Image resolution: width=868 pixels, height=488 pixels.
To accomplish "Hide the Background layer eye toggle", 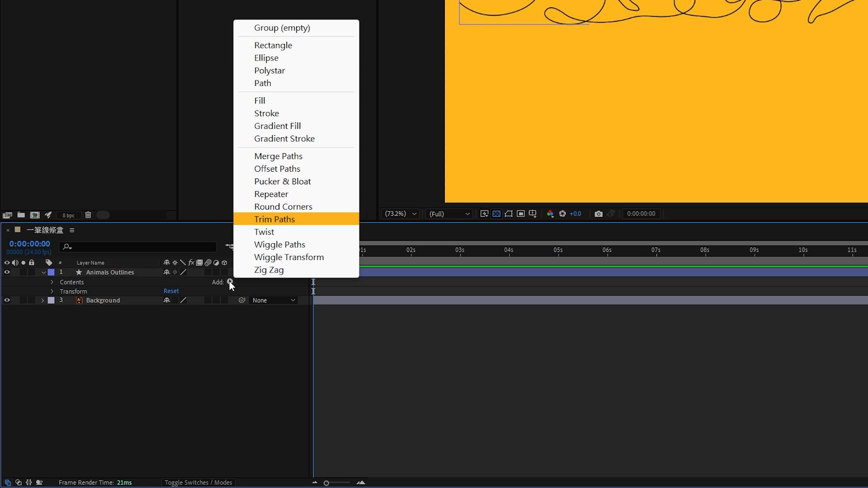I will click(x=7, y=300).
